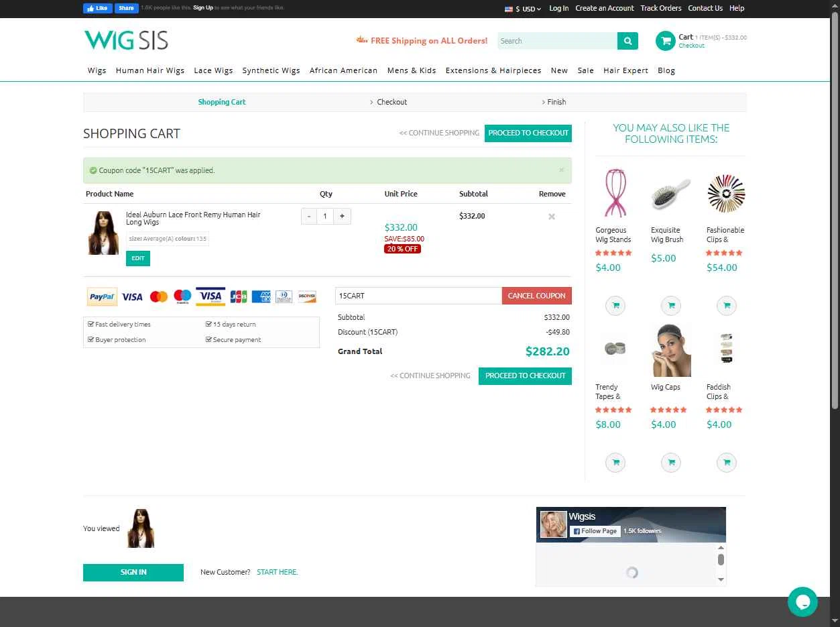Click the Start Here link
Viewport: 840px width, 627px height.
[x=278, y=572]
